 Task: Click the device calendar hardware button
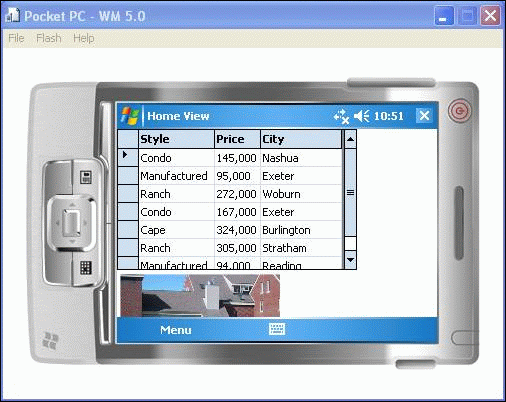point(86,177)
